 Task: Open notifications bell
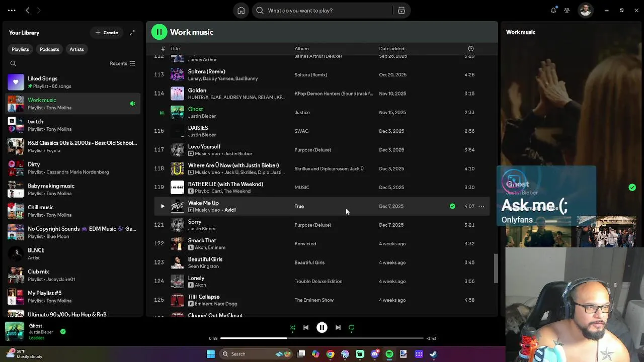[x=553, y=10]
